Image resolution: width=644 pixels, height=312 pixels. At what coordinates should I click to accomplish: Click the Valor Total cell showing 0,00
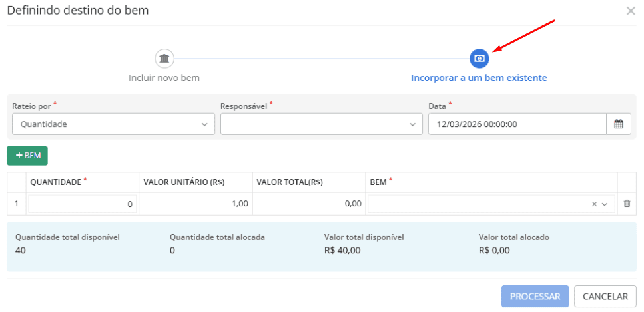(x=308, y=204)
